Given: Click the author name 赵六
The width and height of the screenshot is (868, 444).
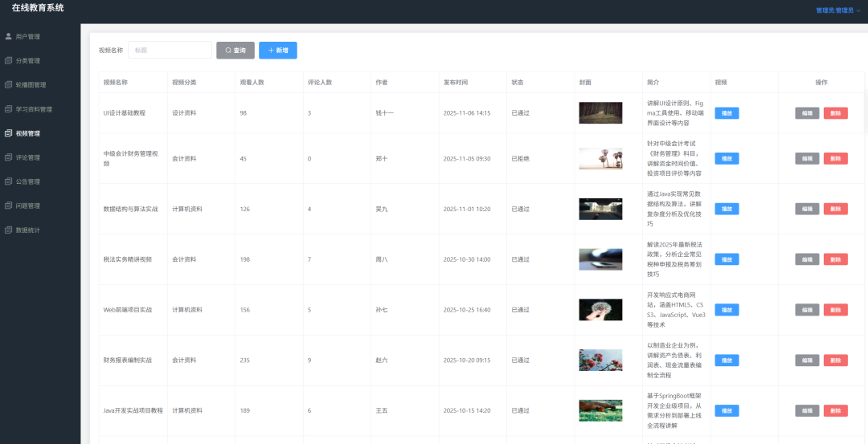Looking at the screenshot, I should 382,360.
